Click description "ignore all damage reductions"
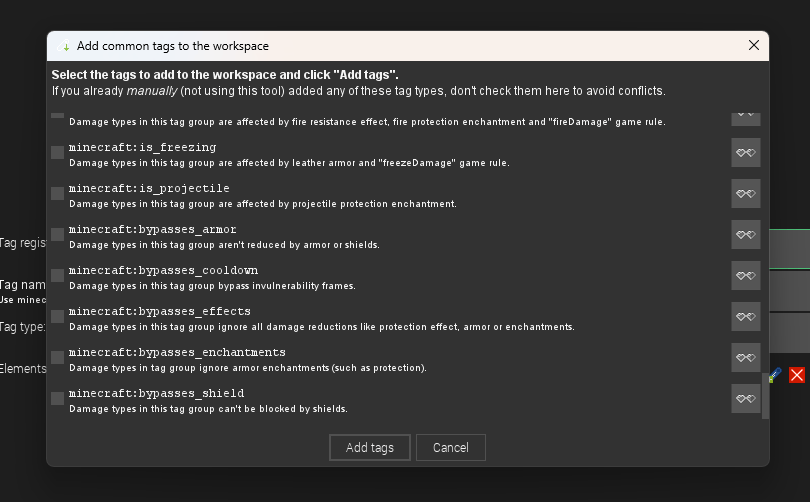 point(322,326)
